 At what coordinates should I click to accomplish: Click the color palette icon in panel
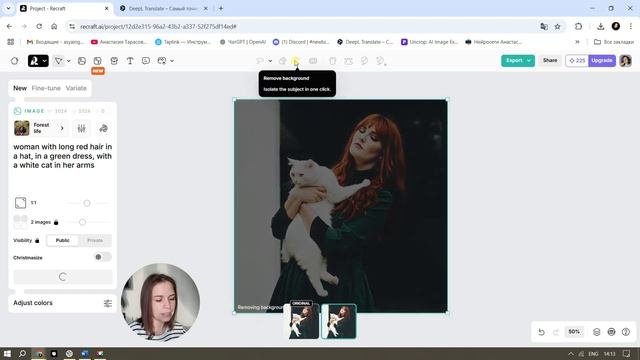(x=104, y=129)
